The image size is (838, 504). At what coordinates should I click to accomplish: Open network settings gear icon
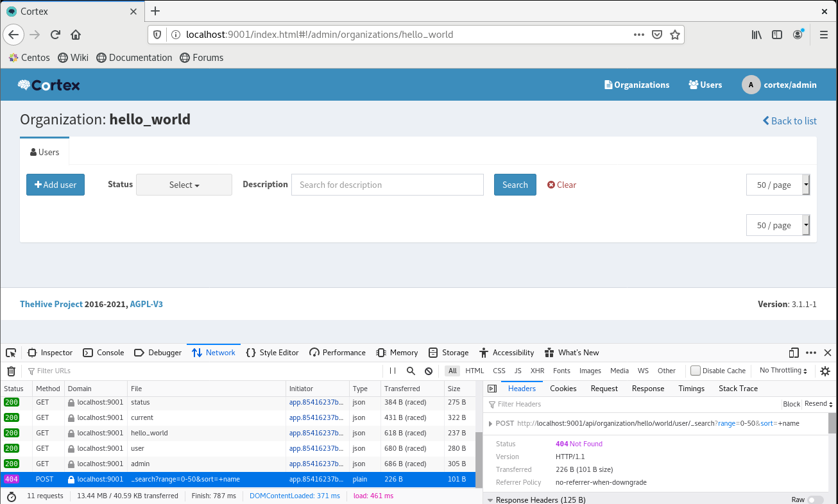click(x=825, y=371)
